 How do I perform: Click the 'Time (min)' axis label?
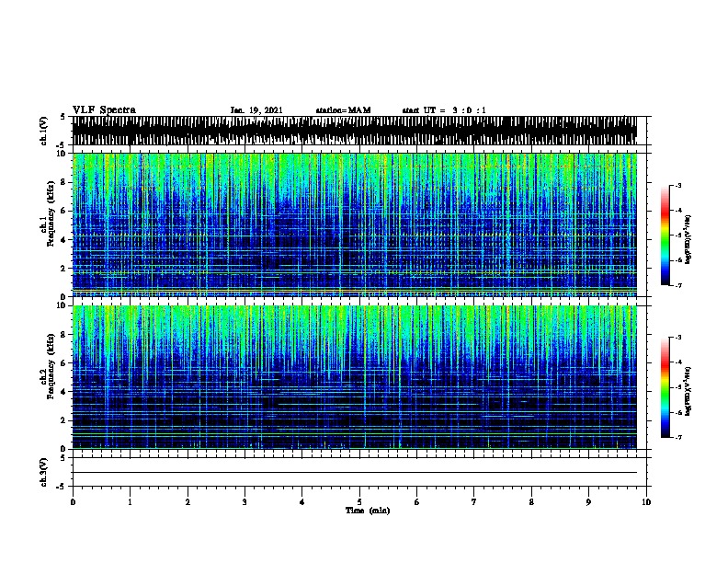pos(368,511)
